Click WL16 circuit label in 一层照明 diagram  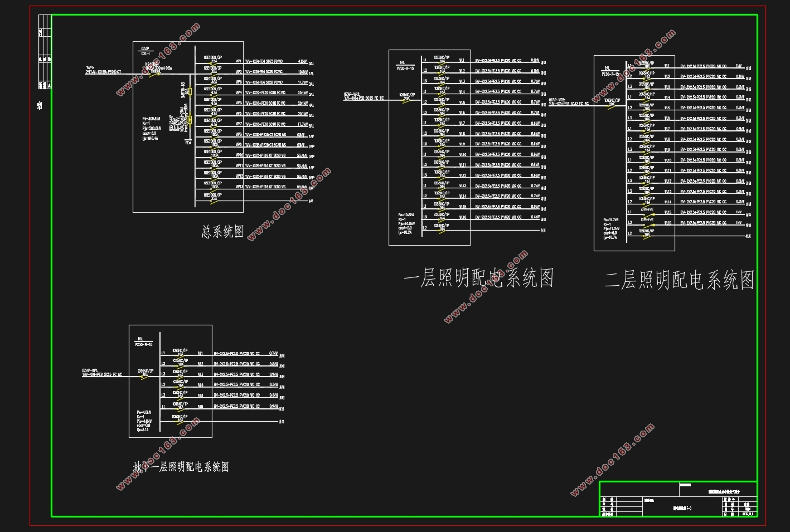point(463,217)
